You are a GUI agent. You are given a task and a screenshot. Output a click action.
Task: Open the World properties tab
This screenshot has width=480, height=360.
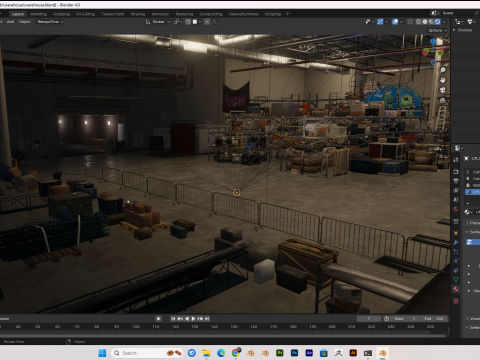(x=456, y=209)
